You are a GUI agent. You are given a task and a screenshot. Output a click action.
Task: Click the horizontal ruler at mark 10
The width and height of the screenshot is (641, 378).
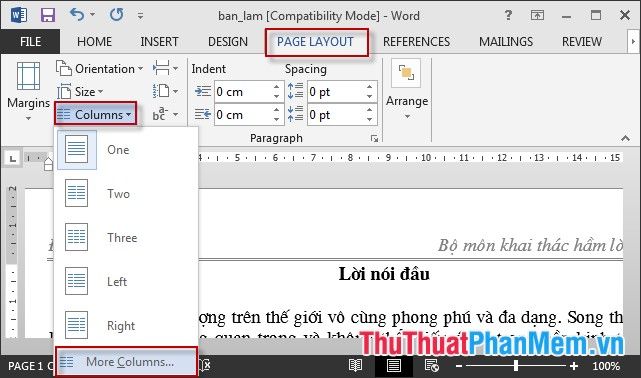pos(426,158)
